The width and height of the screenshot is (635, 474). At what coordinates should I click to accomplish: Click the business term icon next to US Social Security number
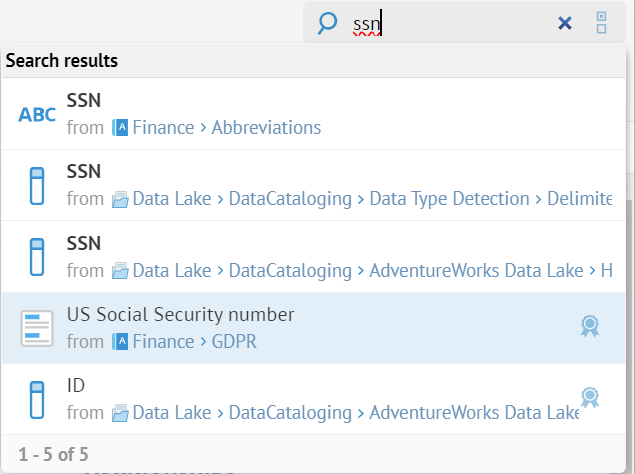[x=37, y=329]
